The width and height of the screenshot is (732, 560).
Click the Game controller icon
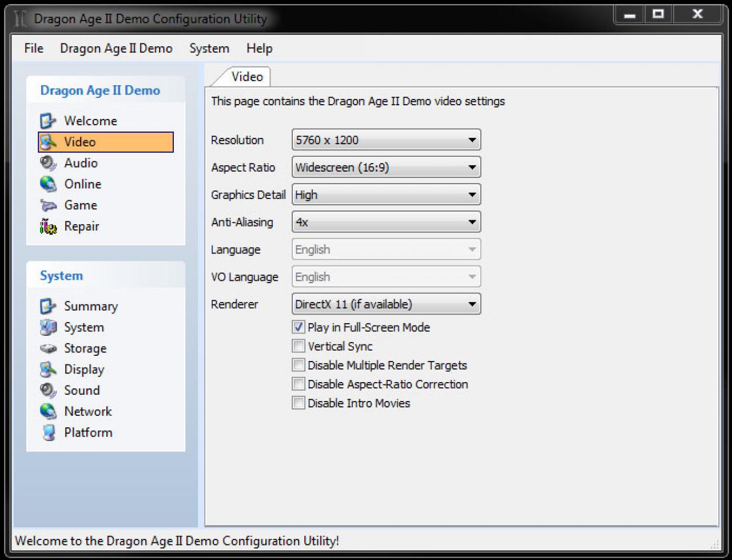(48, 205)
